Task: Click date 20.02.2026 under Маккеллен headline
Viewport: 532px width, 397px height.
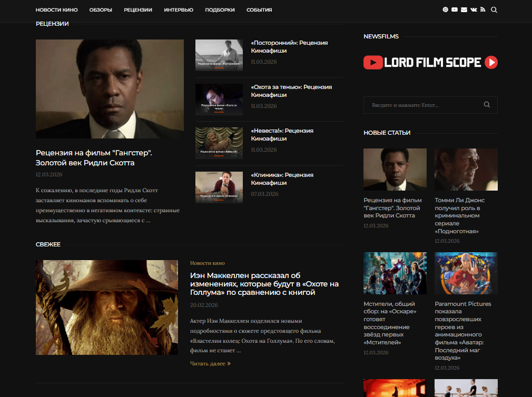Action: pyautogui.click(x=203, y=305)
